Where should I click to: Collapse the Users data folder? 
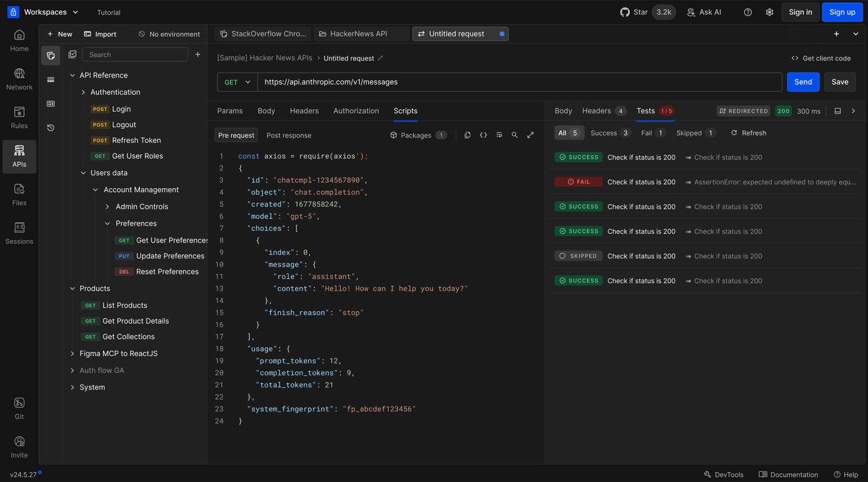[x=84, y=173]
